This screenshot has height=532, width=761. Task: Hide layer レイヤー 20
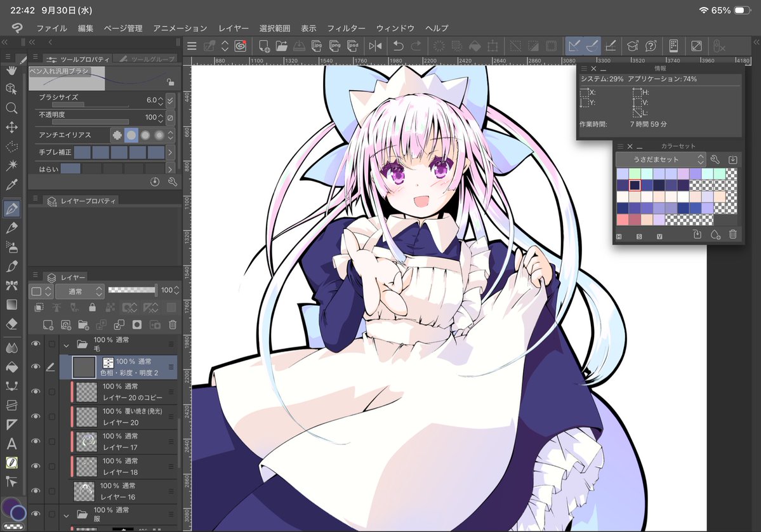36,416
